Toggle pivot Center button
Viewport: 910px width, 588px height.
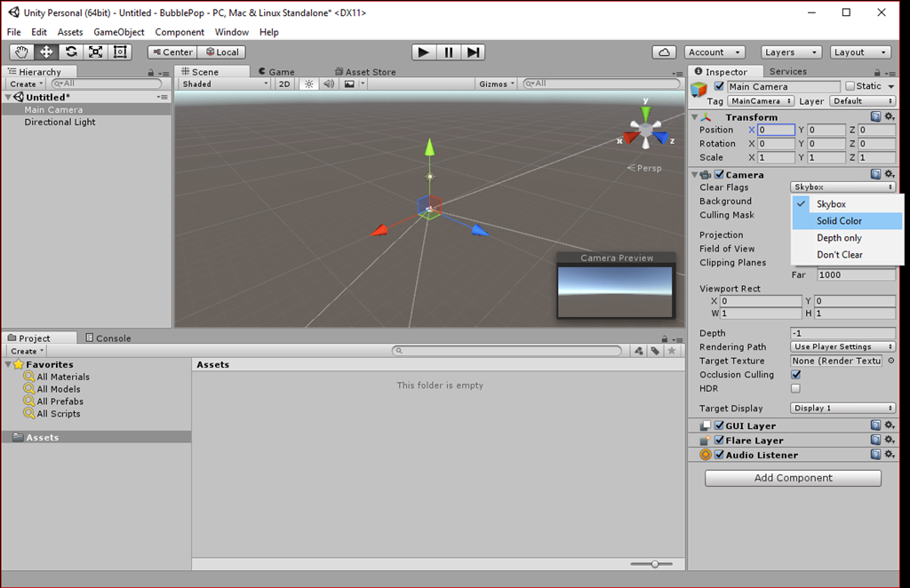coord(172,52)
